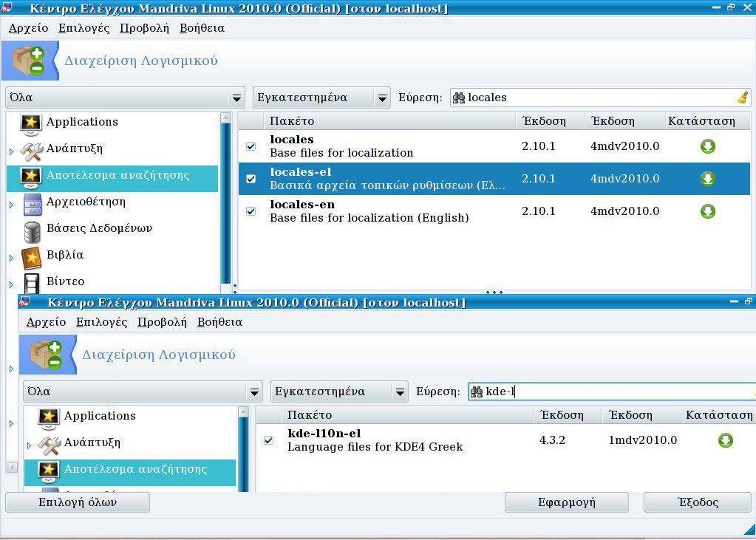Click search result star icon in top window

(x=31, y=178)
